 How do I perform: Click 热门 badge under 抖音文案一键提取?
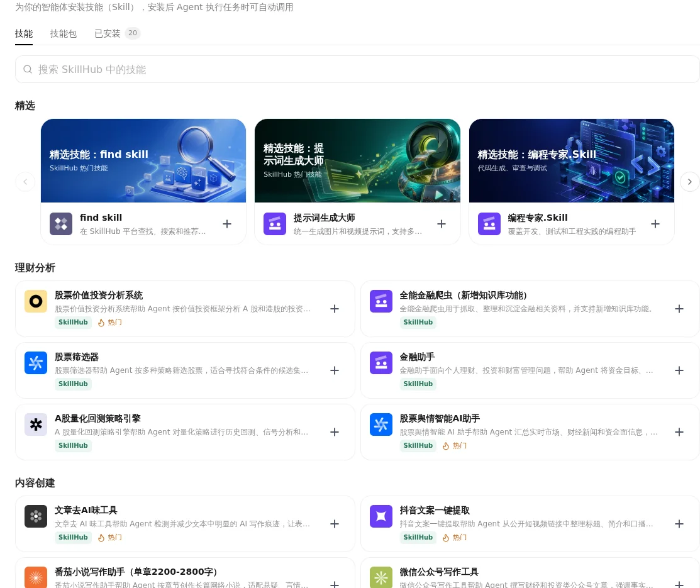pos(455,537)
